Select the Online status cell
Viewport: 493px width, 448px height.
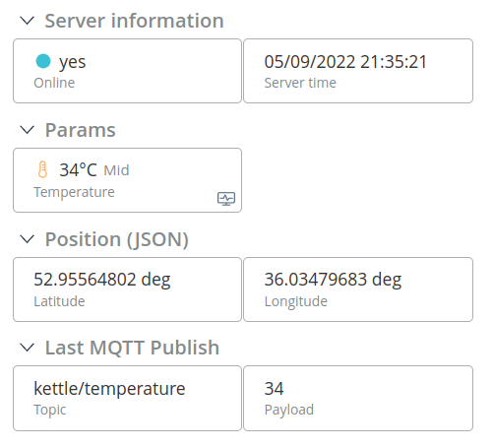pos(127,71)
